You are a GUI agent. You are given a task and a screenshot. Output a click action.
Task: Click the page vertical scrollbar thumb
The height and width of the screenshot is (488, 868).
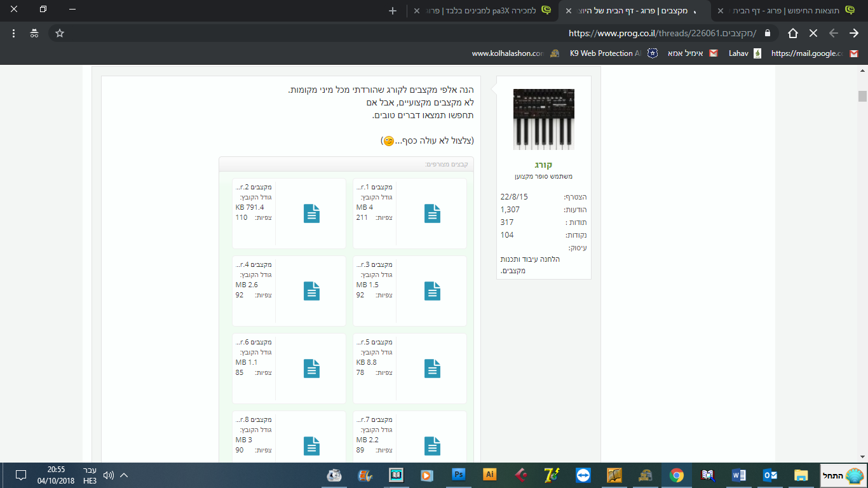point(862,96)
